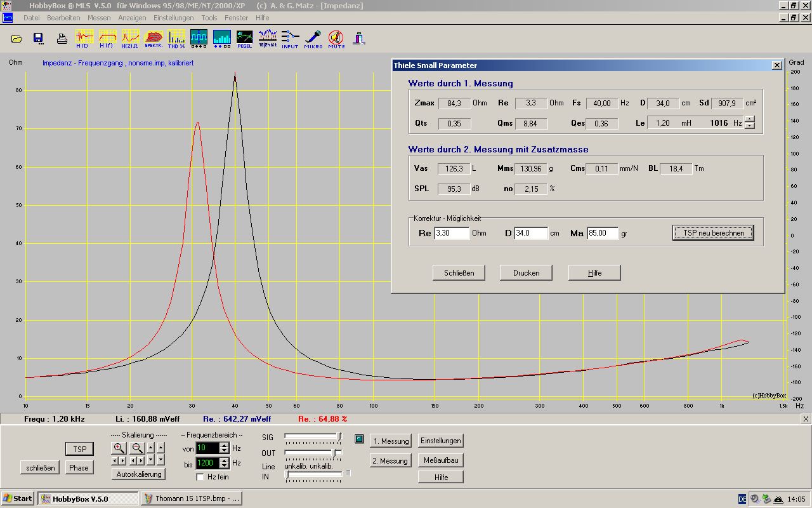Select the H(z) impedance measurement icon

click(x=130, y=38)
